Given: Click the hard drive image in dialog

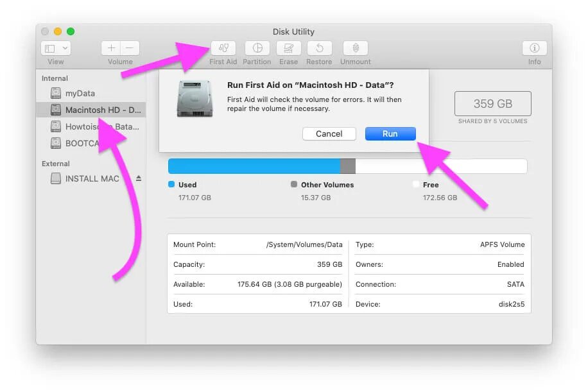Looking at the screenshot, I should point(195,98).
